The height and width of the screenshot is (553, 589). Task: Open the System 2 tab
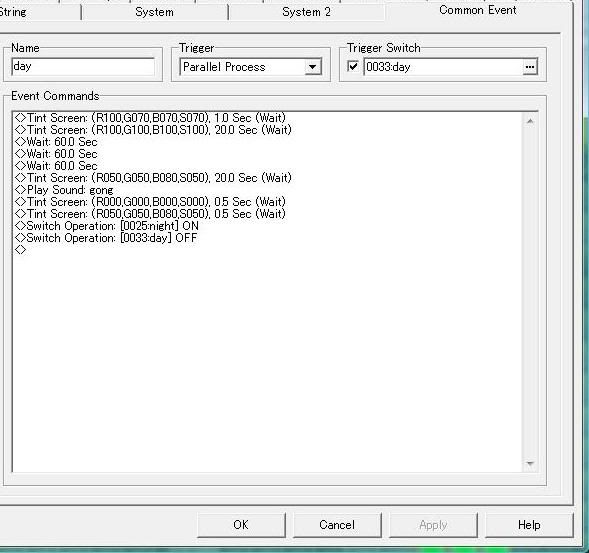point(307,12)
